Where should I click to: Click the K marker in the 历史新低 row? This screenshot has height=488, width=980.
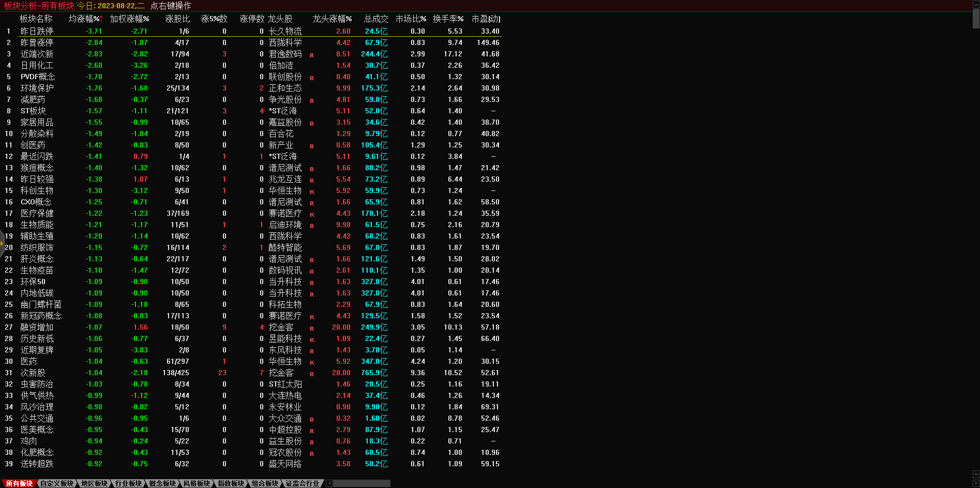[x=312, y=339]
